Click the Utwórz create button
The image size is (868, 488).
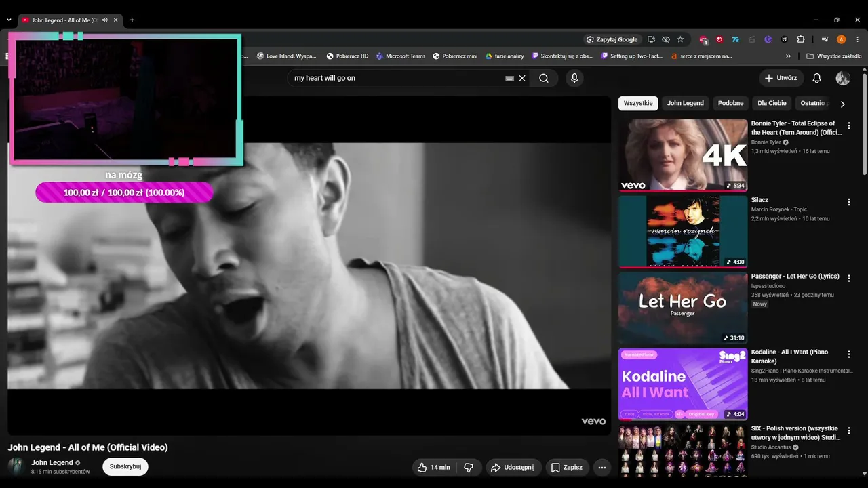pos(781,78)
